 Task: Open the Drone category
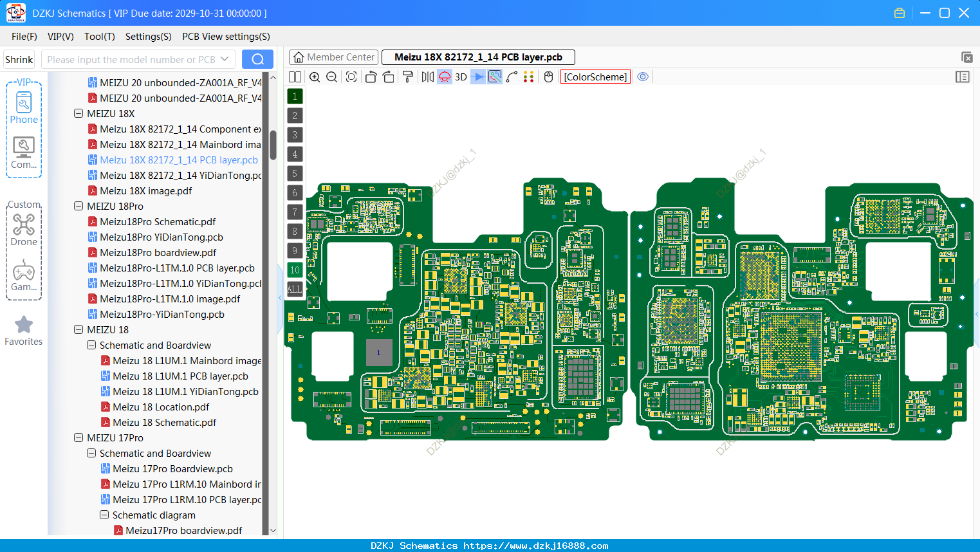click(x=24, y=230)
